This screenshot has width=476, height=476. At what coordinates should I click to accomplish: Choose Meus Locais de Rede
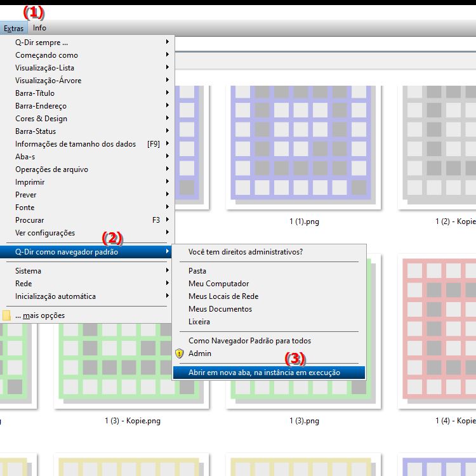pyautogui.click(x=269, y=296)
